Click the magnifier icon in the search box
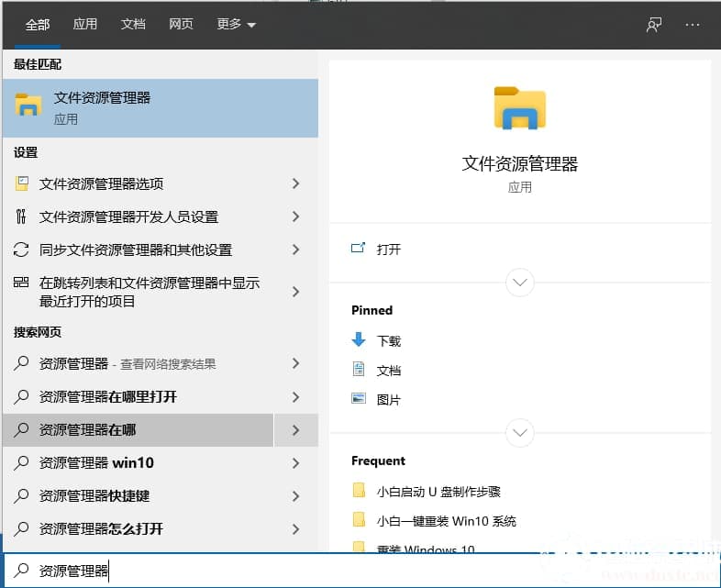Screen dimensions: 721x588 pos(21,570)
